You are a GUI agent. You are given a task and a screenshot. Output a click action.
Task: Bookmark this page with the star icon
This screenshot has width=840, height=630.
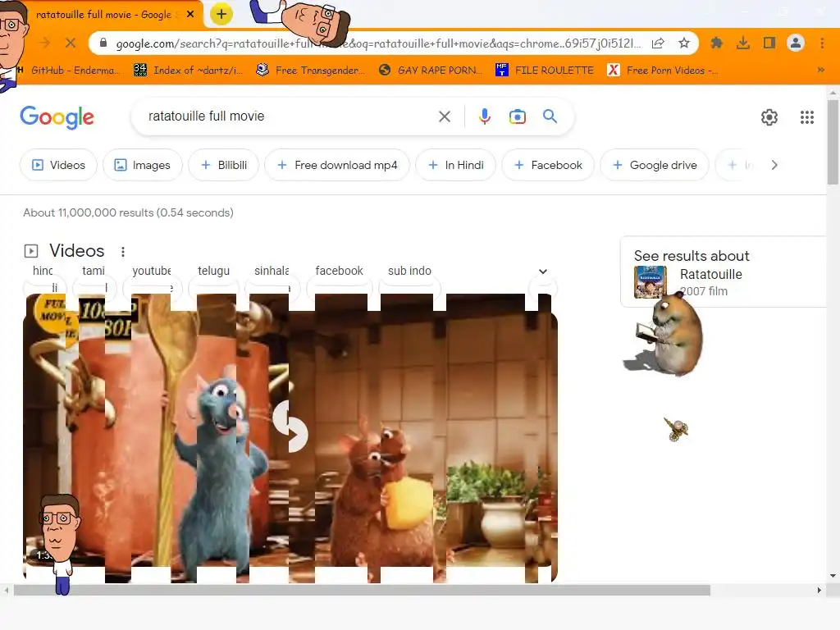pos(684,43)
